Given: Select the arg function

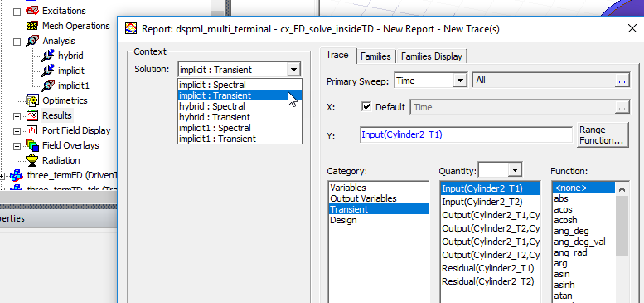Looking at the screenshot, I should pyautogui.click(x=584, y=263).
